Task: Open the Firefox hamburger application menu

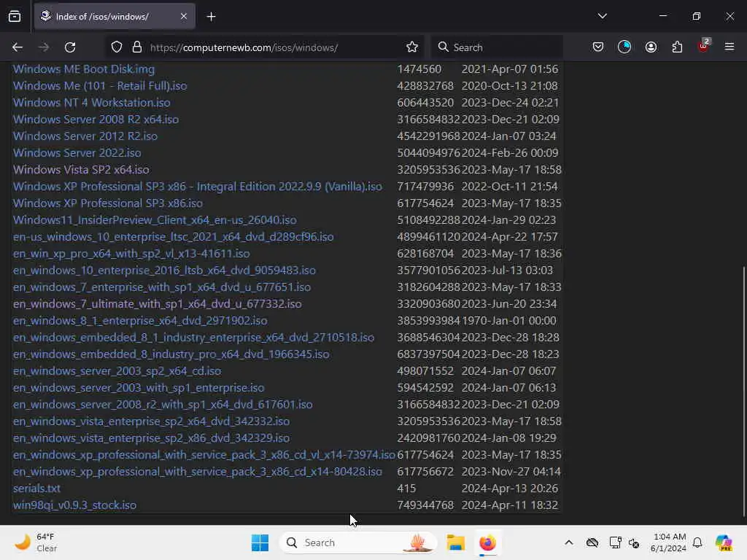Action: [x=729, y=47]
